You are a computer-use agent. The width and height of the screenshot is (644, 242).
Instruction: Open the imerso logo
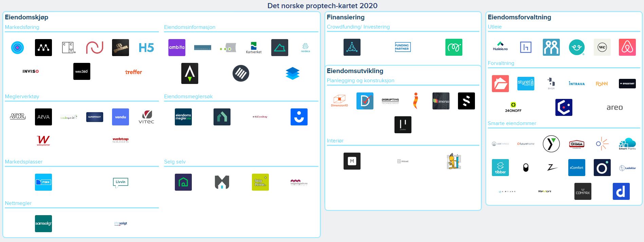[x=441, y=101]
